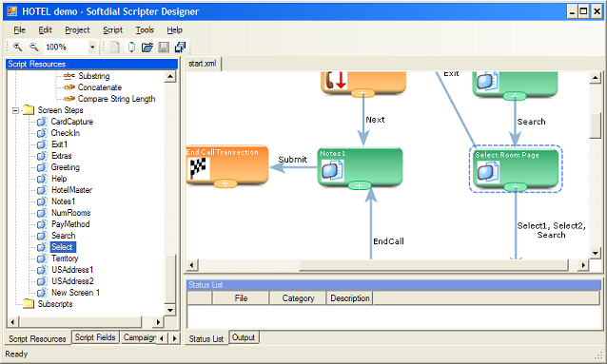Click the Save disk toolbar icon
This screenshot has width=607, height=364.
[x=164, y=48]
